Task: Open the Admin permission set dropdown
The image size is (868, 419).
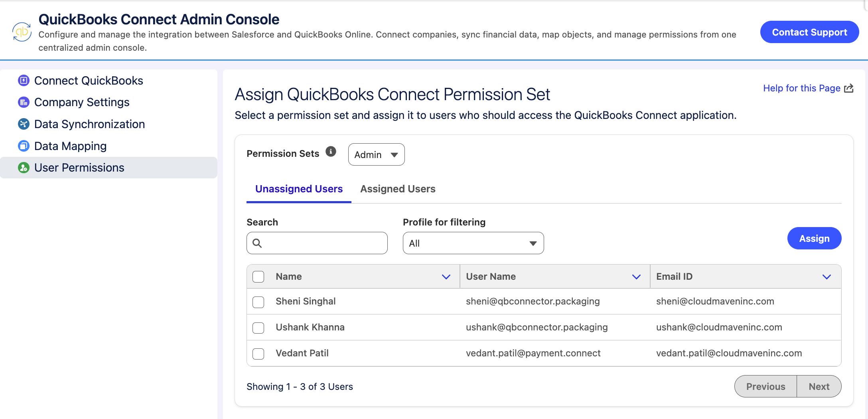Action: (377, 154)
